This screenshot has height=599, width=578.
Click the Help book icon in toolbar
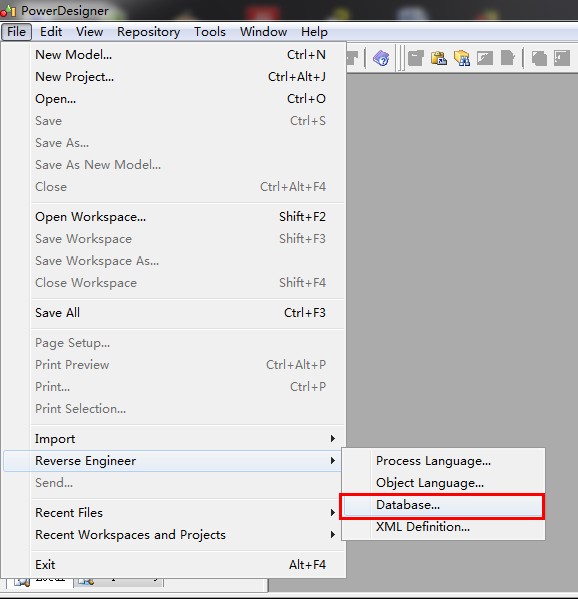(x=381, y=58)
